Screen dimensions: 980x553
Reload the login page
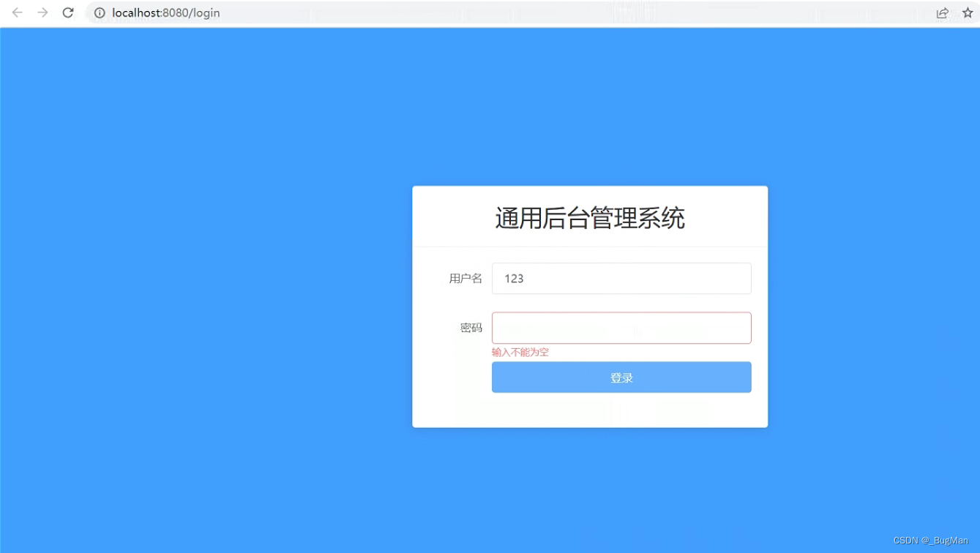[x=68, y=12]
